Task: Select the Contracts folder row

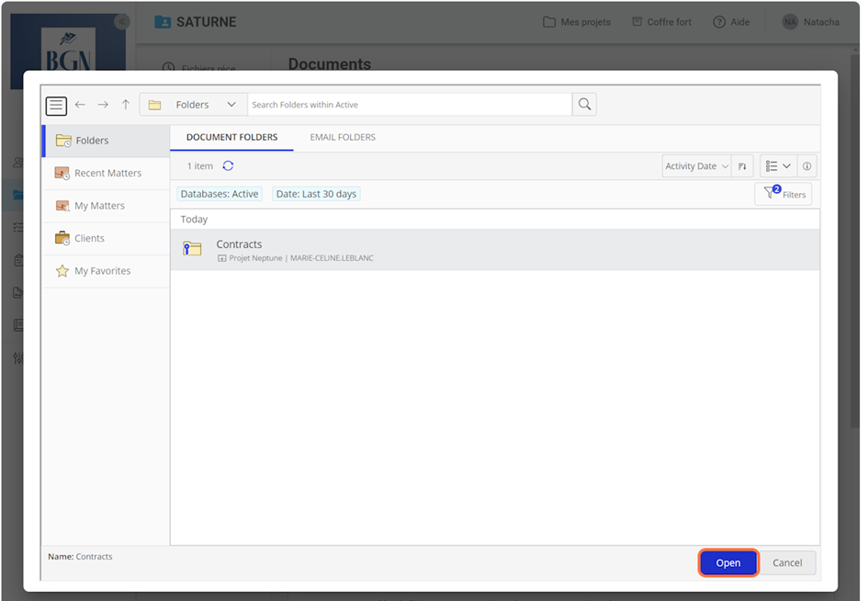Action: 494,250
